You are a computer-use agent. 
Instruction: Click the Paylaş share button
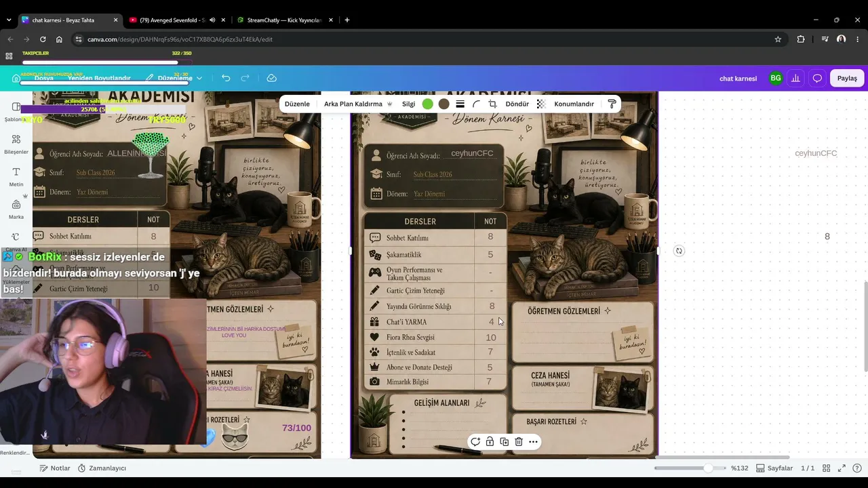(x=847, y=78)
